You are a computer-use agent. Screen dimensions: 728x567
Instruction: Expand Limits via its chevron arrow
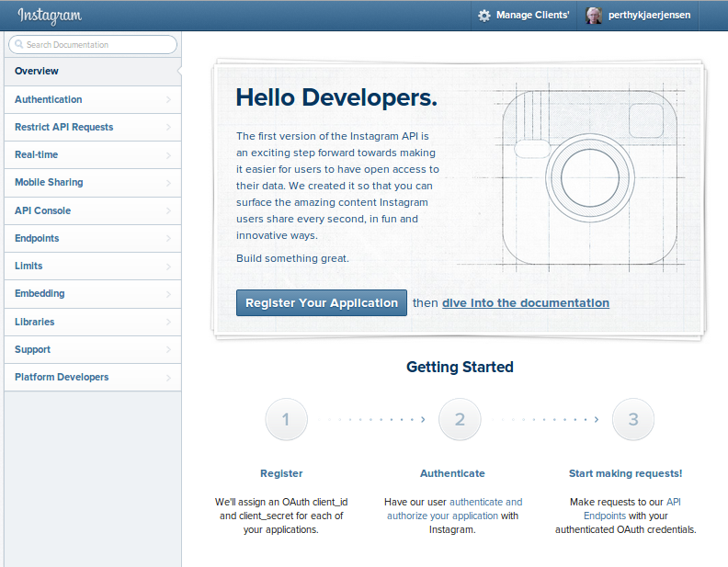168,266
